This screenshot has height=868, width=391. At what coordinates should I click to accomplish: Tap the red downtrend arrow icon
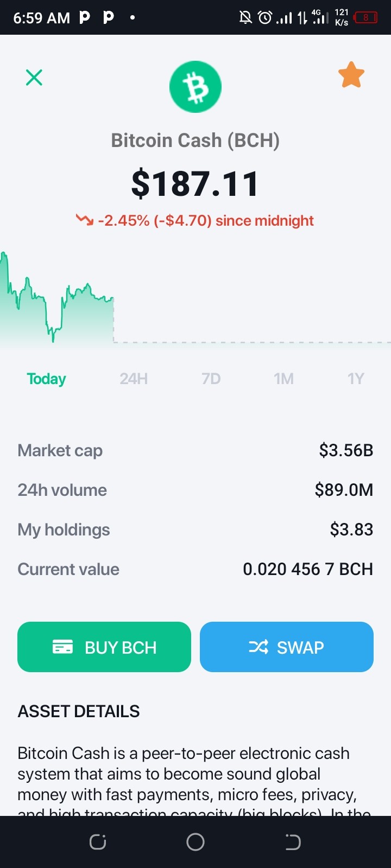tap(85, 220)
